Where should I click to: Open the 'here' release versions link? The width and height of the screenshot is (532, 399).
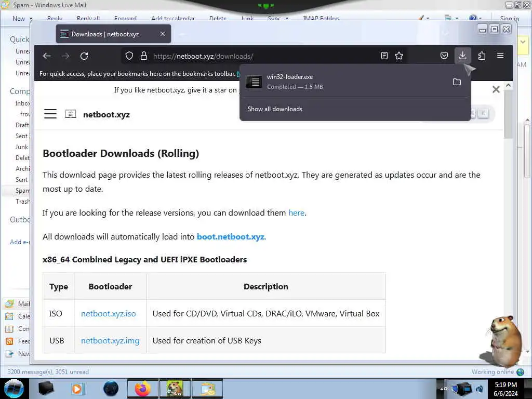click(296, 212)
